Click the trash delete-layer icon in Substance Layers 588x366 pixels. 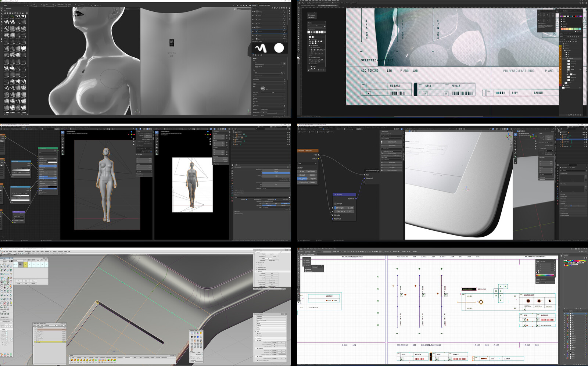point(287,8)
